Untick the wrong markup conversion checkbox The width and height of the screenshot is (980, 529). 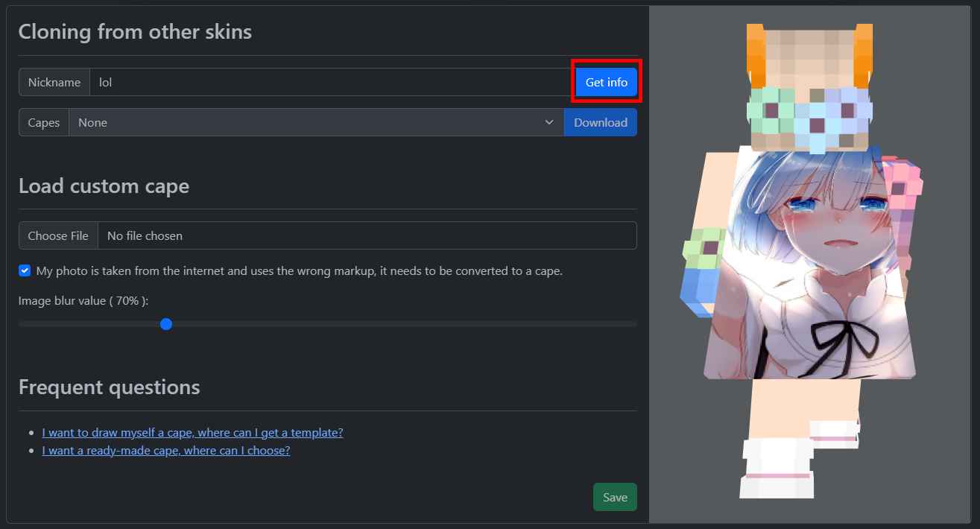pyautogui.click(x=25, y=270)
